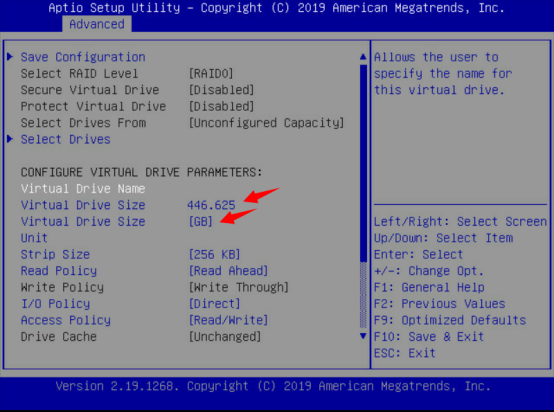Edit Virtual Drive Size value 446.625
The width and height of the screenshot is (554, 412).
(x=211, y=205)
